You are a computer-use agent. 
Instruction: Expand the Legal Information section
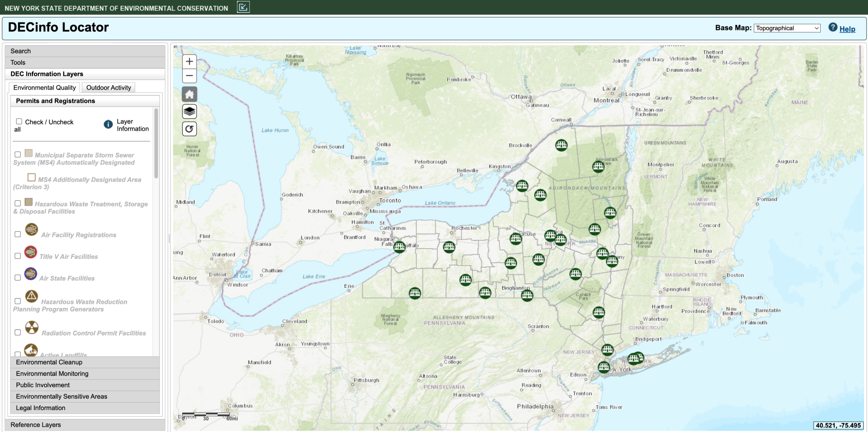[85, 408]
